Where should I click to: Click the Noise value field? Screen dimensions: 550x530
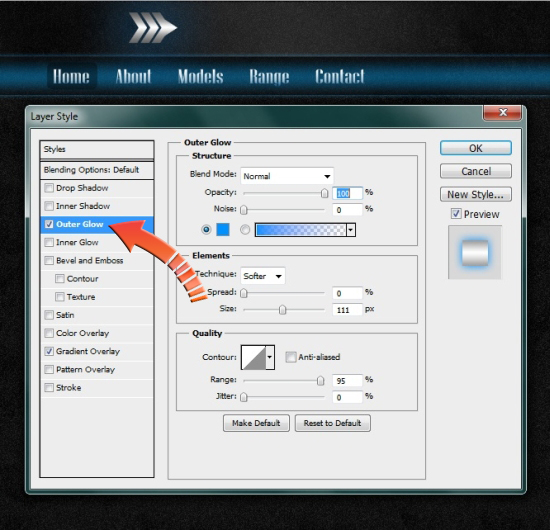point(347,210)
